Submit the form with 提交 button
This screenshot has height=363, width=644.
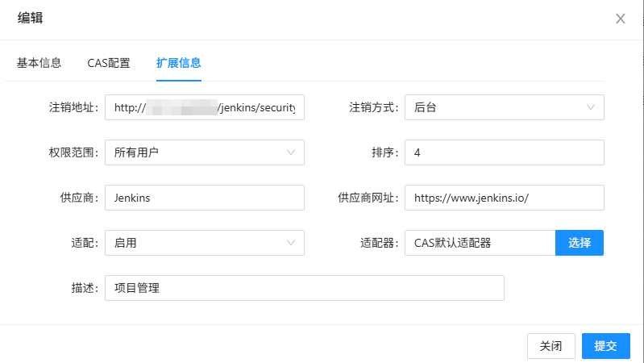(x=605, y=346)
